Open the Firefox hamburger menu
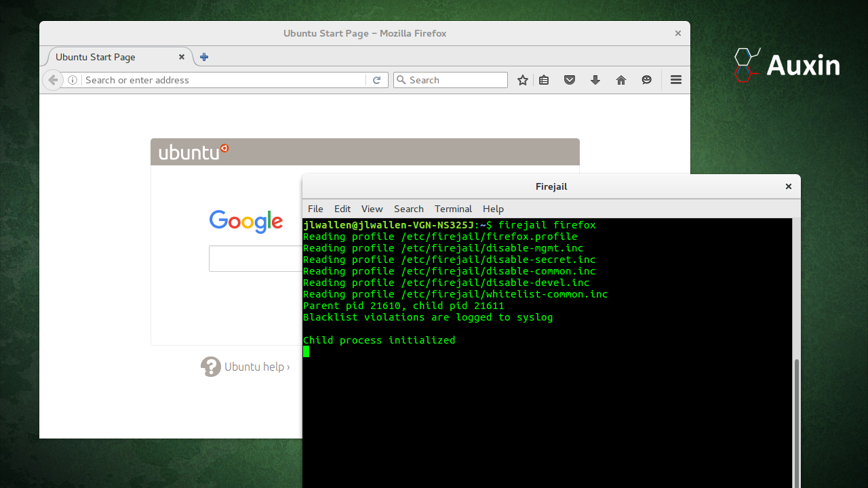The image size is (868, 488). [x=675, y=80]
